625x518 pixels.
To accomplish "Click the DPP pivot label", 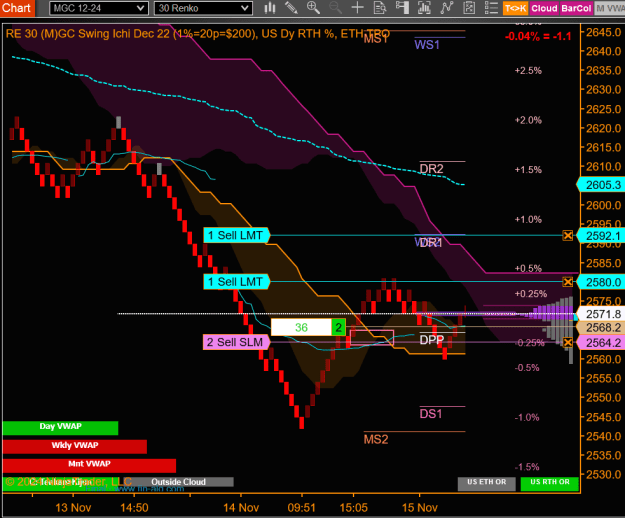I will 432,340.
